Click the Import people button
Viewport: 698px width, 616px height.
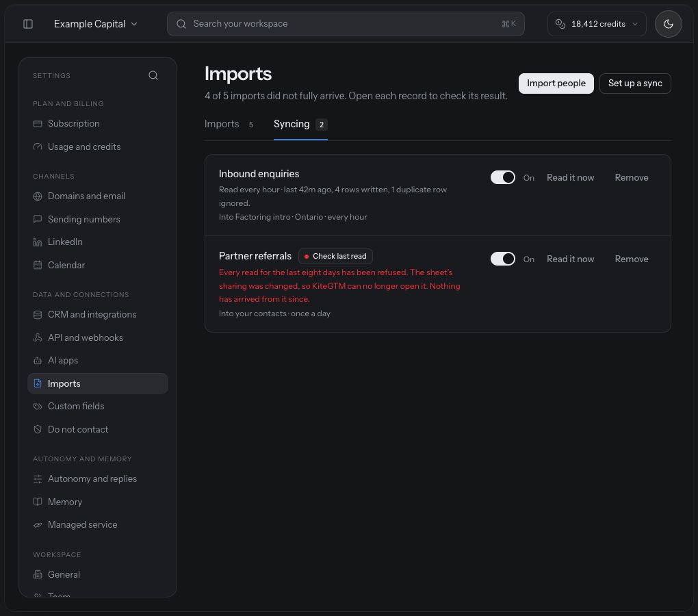tap(556, 84)
